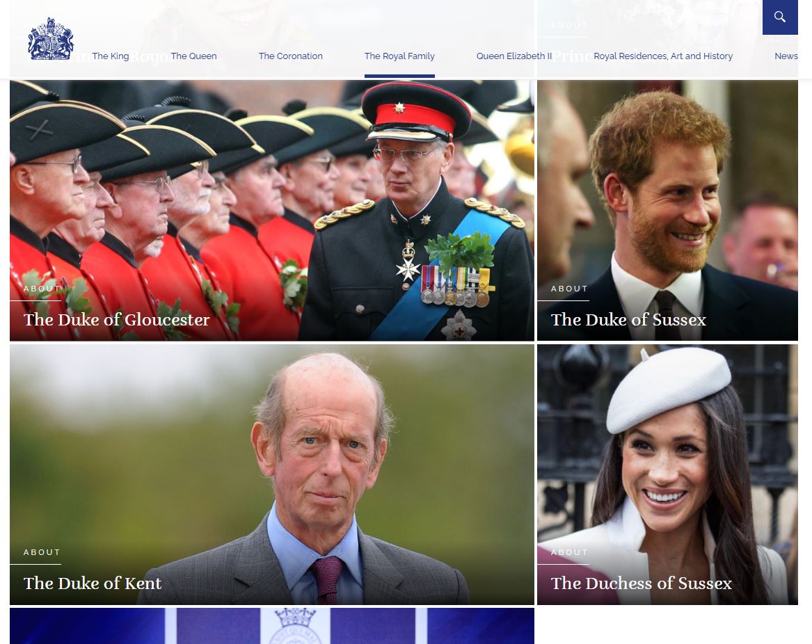This screenshot has height=644, width=812.
Task: Open the blue Garter emblem card below
Action: 272,626
